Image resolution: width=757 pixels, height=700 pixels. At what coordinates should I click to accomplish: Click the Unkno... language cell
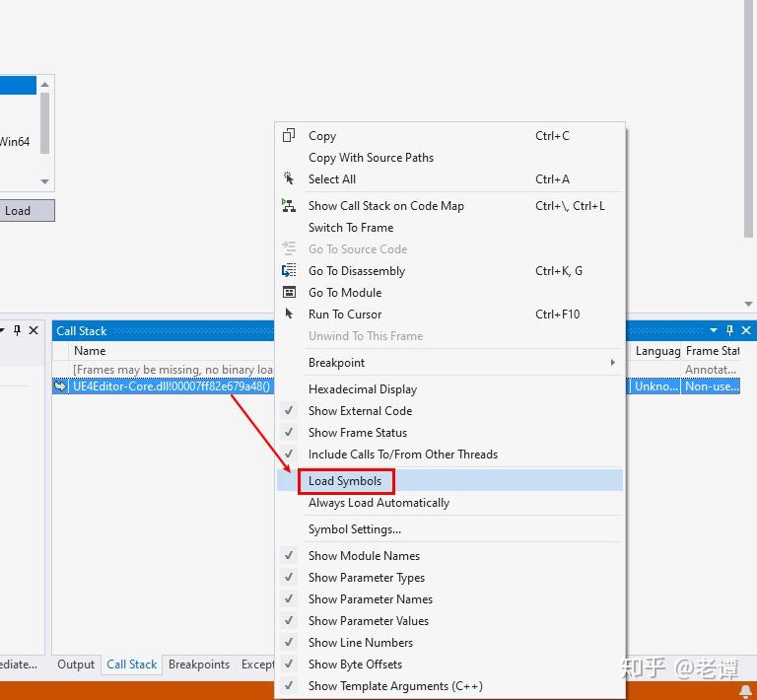click(x=655, y=386)
